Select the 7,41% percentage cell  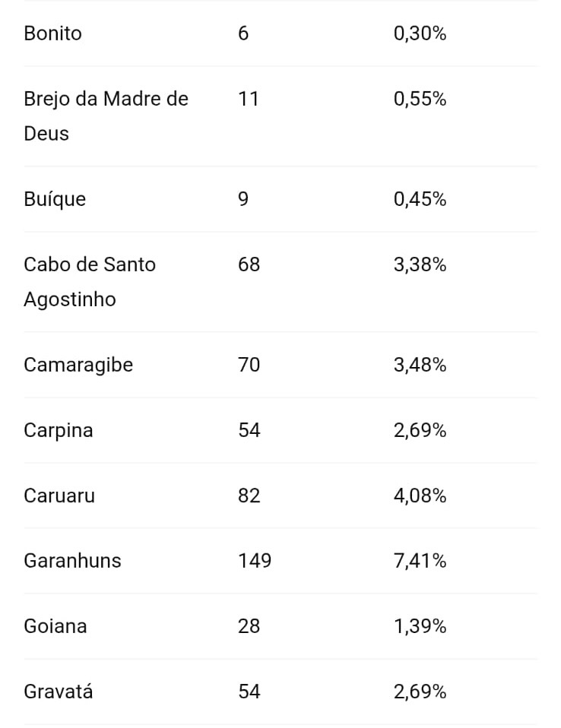coord(420,561)
